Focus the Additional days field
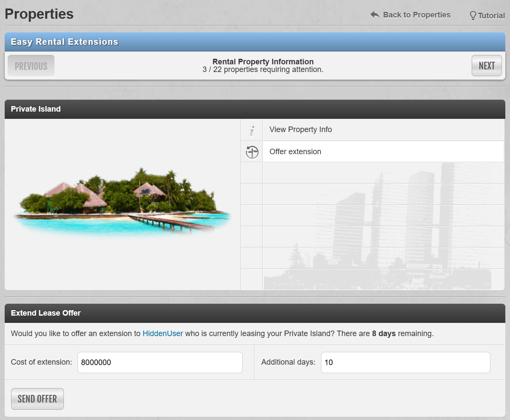The height and width of the screenshot is (420, 510). pos(405,362)
